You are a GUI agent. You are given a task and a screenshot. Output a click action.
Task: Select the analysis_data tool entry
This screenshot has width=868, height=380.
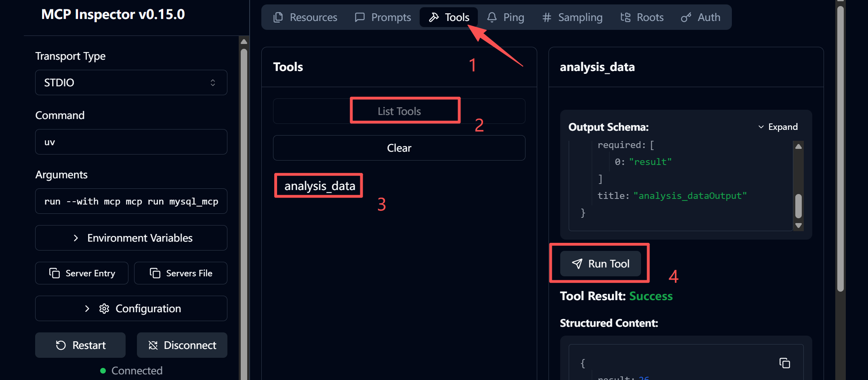[x=319, y=186]
